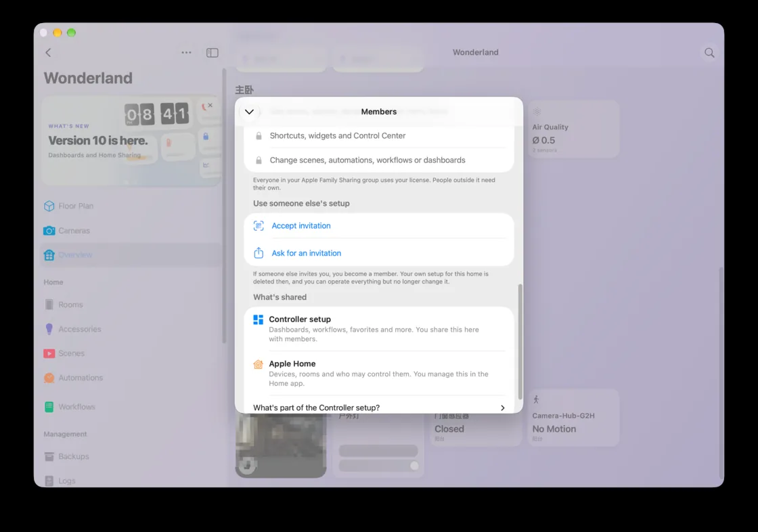Open Scenes in the sidebar
This screenshot has width=758, height=532.
[131, 353]
